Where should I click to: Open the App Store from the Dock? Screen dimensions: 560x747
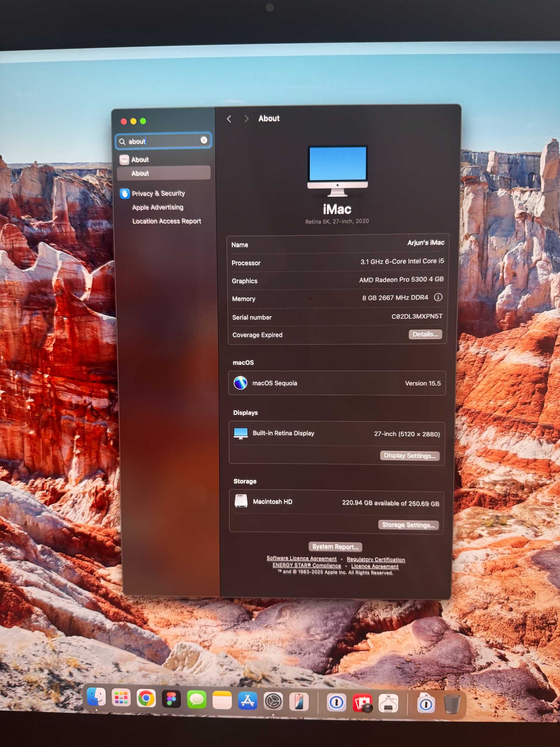tap(248, 701)
